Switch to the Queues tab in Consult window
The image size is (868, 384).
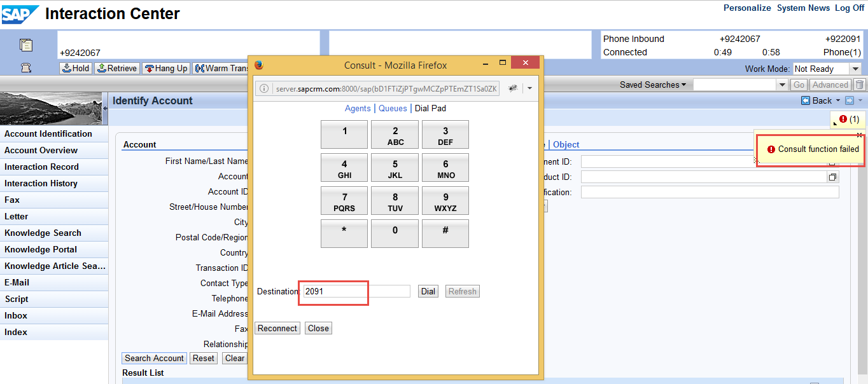click(393, 108)
